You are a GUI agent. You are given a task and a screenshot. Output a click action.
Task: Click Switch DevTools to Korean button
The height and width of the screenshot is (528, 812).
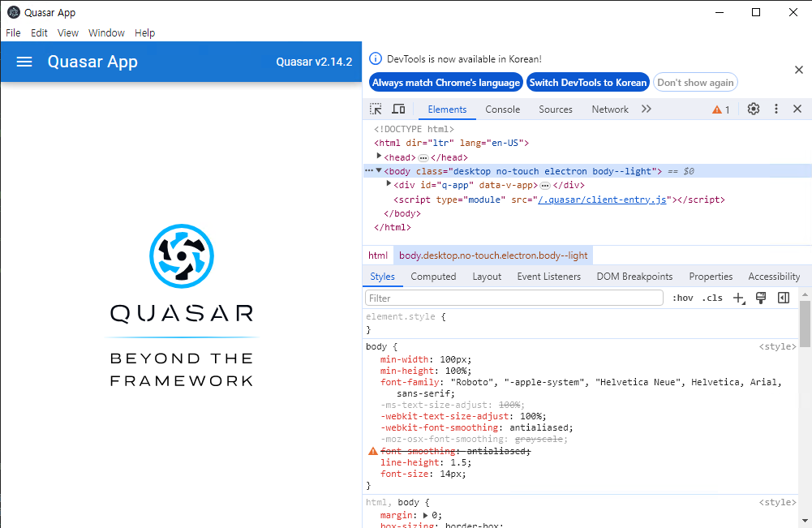[x=588, y=82]
